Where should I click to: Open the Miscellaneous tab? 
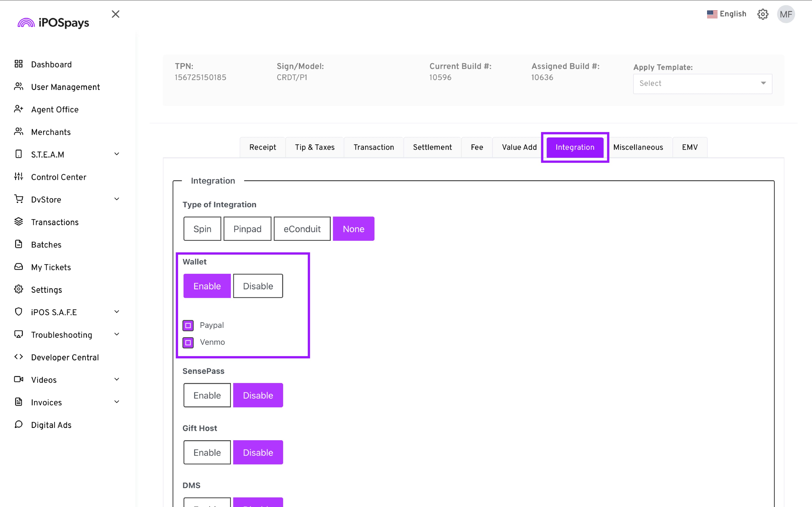tap(638, 147)
